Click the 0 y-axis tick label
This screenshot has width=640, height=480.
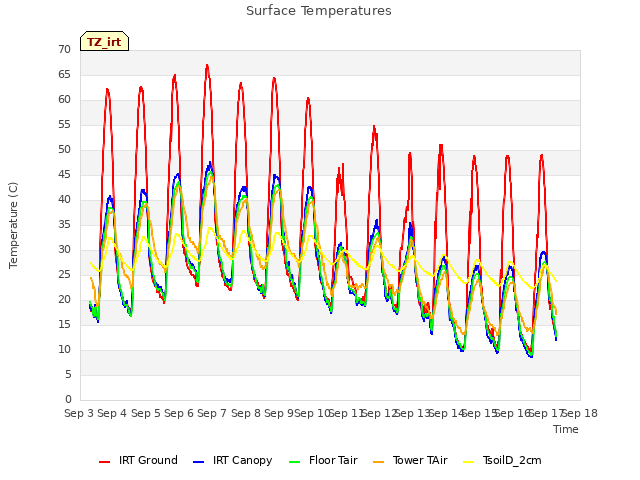pyautogui.click(x=68, y=400)
